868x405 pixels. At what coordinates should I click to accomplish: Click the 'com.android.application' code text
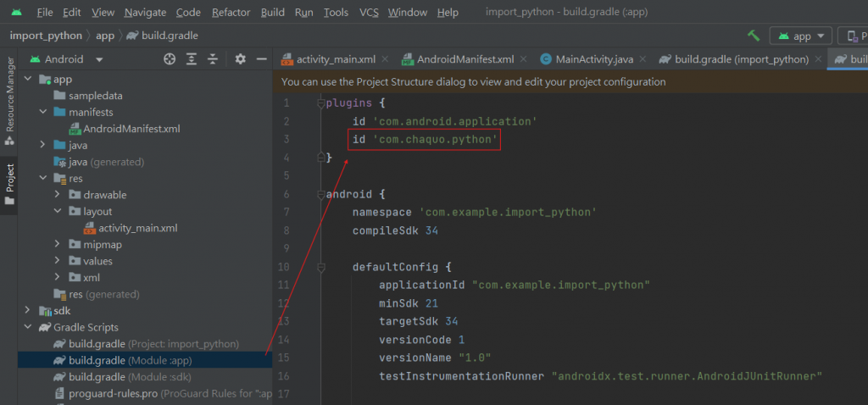(x=455, y=121)
